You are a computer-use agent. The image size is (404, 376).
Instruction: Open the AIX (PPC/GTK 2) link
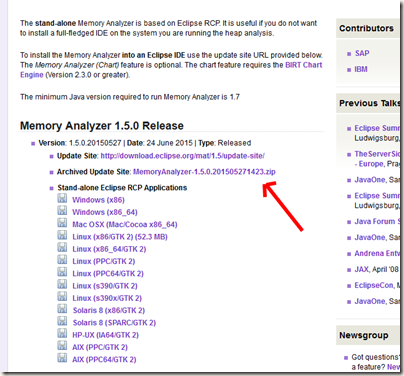pyautogui.click(x=100, y=347)
